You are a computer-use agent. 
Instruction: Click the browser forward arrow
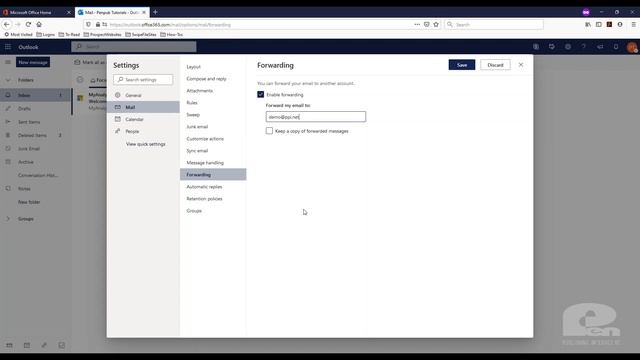(18, 24)
